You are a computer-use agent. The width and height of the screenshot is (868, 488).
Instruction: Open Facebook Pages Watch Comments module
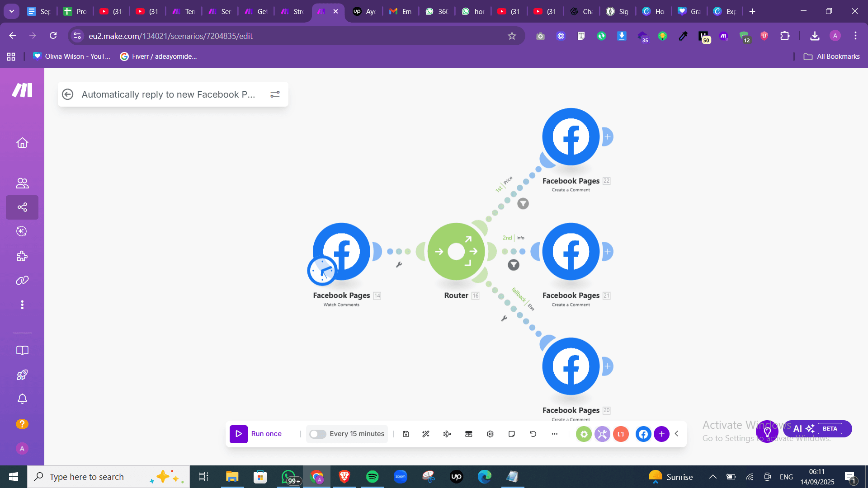(342, 252)
